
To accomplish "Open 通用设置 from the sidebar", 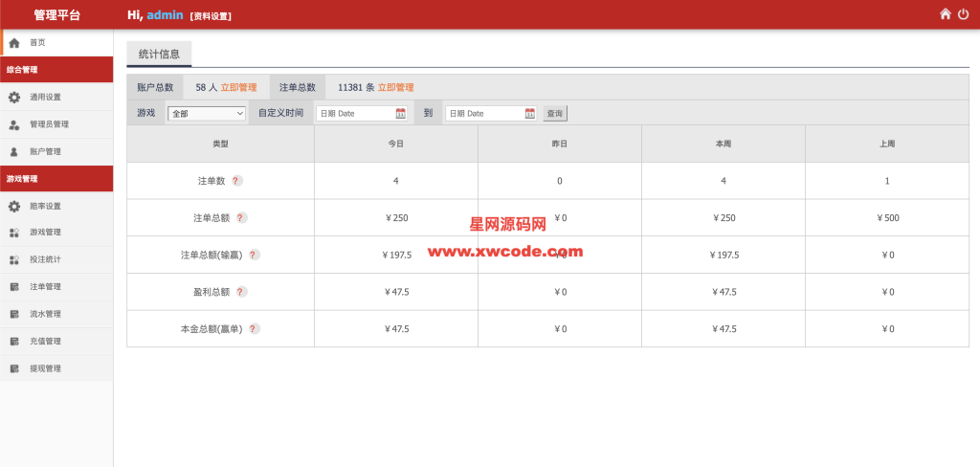I will 45,98.
